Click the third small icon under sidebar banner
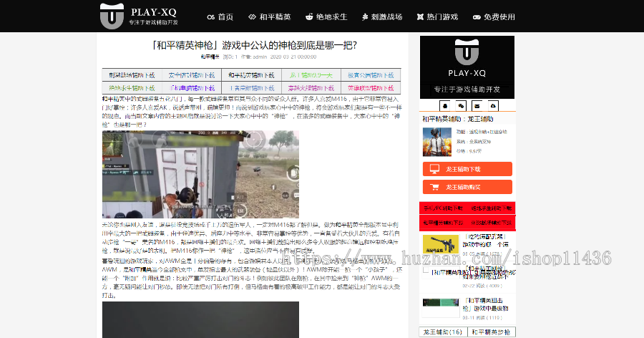The height and width of the screenshot is (338, 644). (x=476, y=105)
